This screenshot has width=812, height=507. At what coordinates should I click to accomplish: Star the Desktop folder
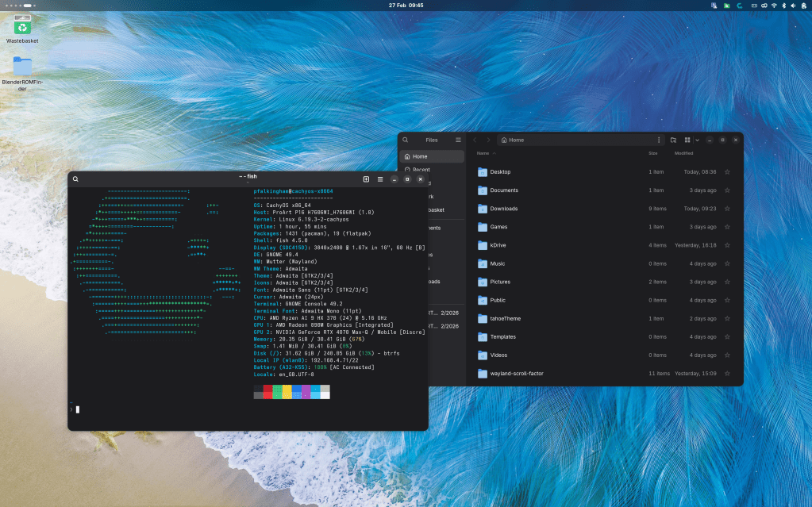click(x=727, y=172)
